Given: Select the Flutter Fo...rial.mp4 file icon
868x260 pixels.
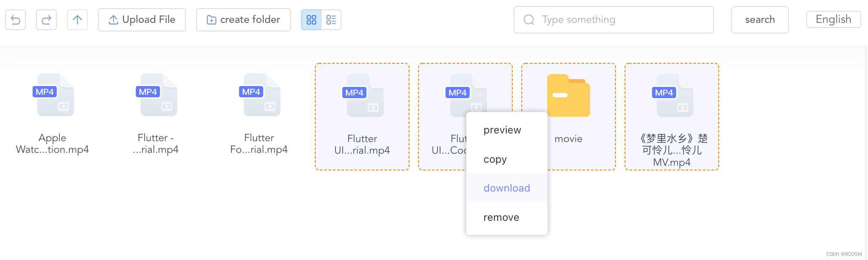Looking at the screenshot, I should [260, 95].
